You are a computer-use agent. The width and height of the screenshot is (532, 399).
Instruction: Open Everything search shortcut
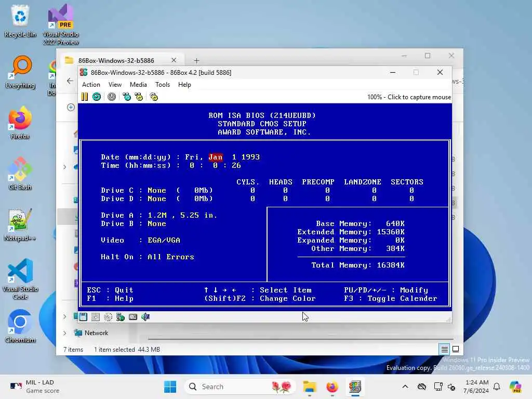coord(20,72)
